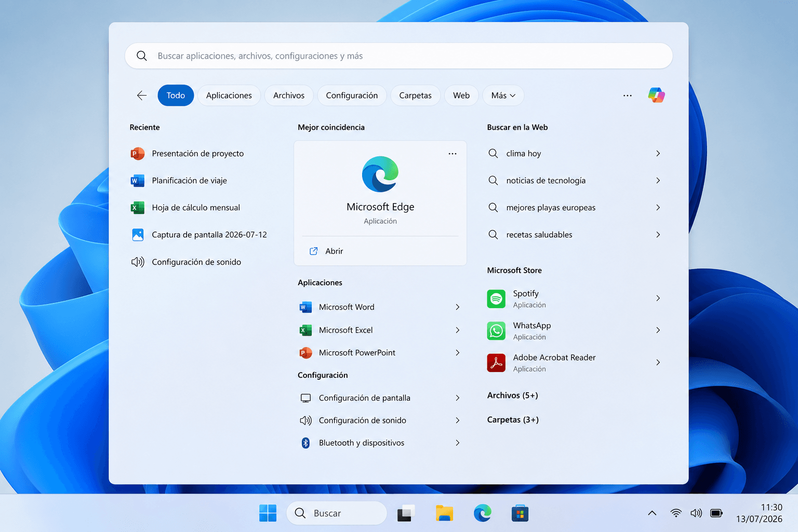Open the three-dot options beside Copilot icon

tap(628, 96)
